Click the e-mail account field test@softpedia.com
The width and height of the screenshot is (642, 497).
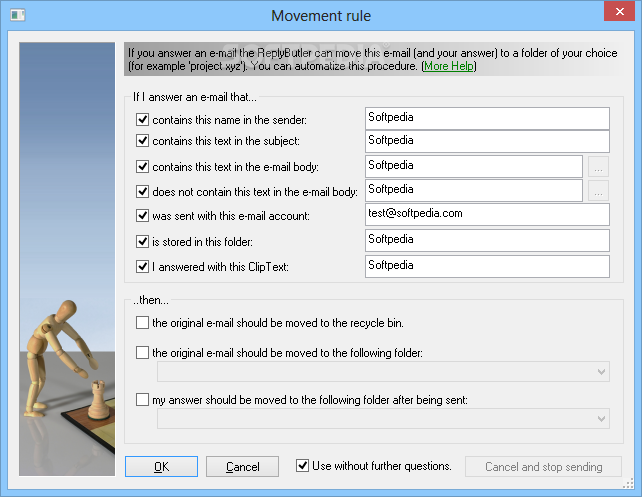tap(487, 215)
